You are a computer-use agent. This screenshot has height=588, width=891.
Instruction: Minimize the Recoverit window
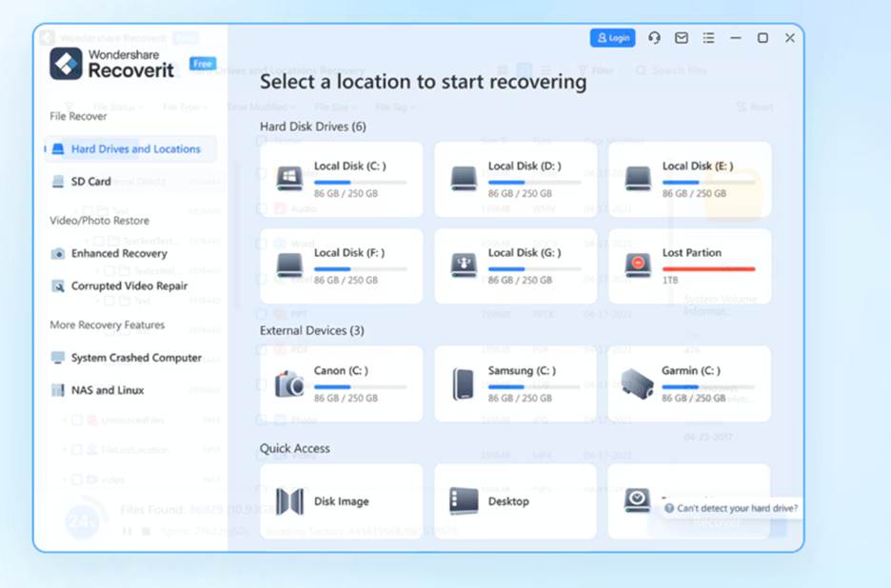735,38
